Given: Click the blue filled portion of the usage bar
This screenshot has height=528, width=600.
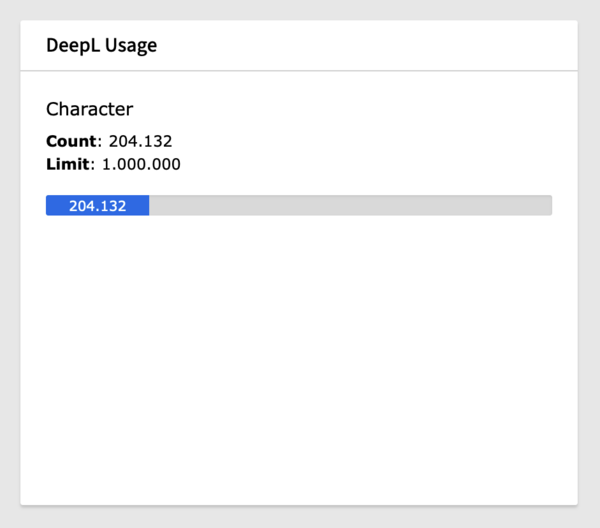Looking at the screenshot, I should (x=97, y=205).
